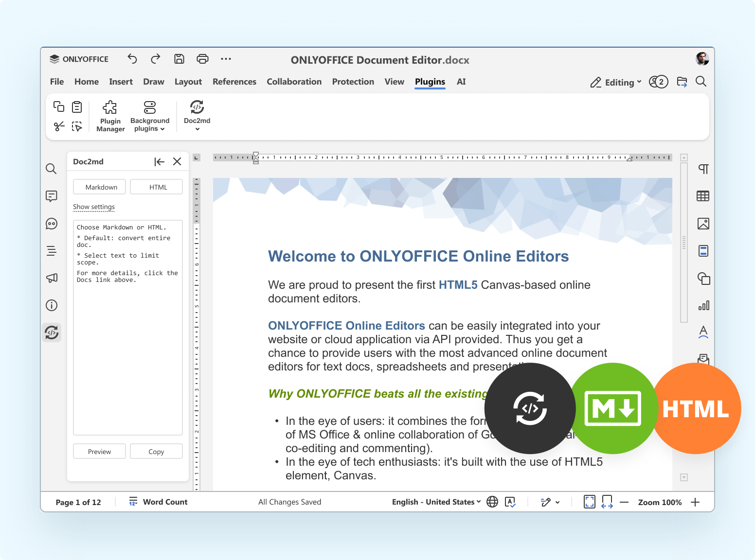Toggle spell checking in status bar

pyautogui.click(x=510, y=502)
